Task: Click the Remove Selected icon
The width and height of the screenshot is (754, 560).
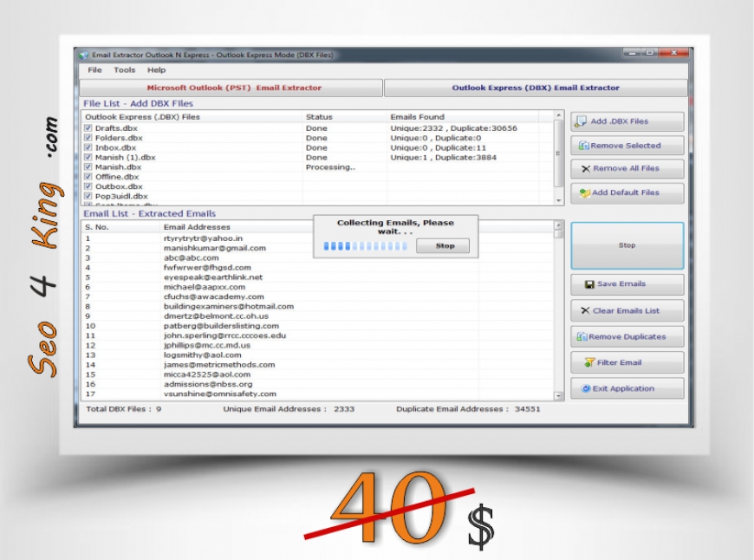Action: (584, 146)
